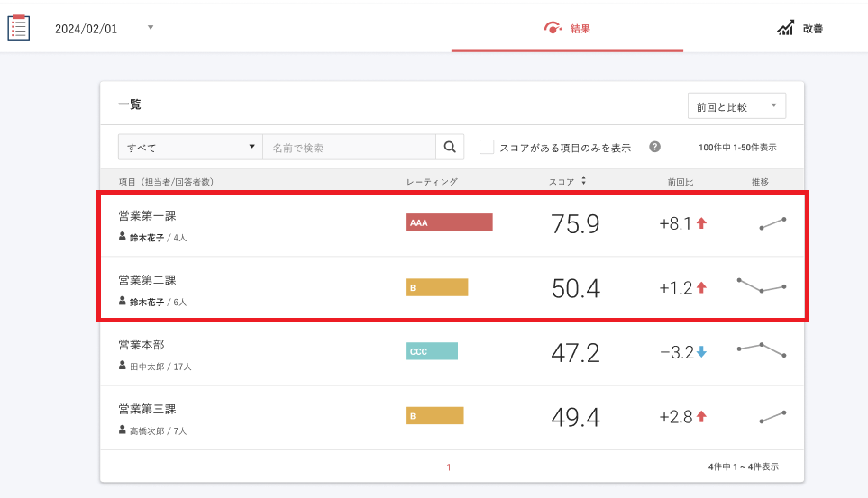
Task: Click the red up arrow beside +8.1
Action: tap(701, 223)
